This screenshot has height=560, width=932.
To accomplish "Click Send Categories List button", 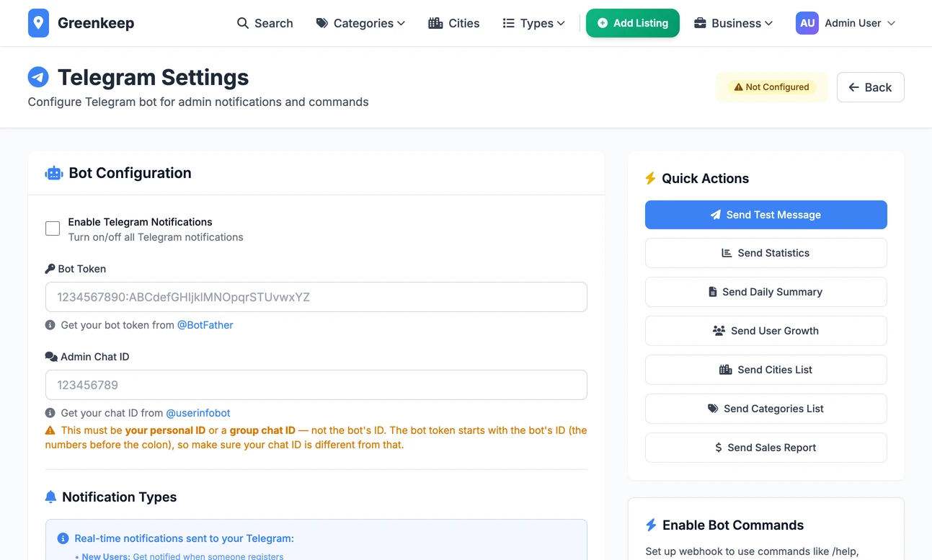I will pos(766,409).
